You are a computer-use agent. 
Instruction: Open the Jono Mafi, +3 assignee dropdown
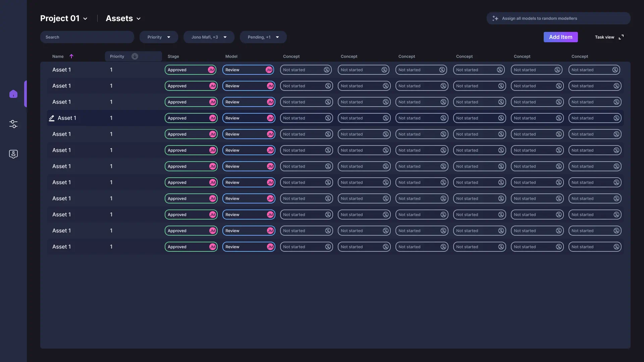[209, 37]
